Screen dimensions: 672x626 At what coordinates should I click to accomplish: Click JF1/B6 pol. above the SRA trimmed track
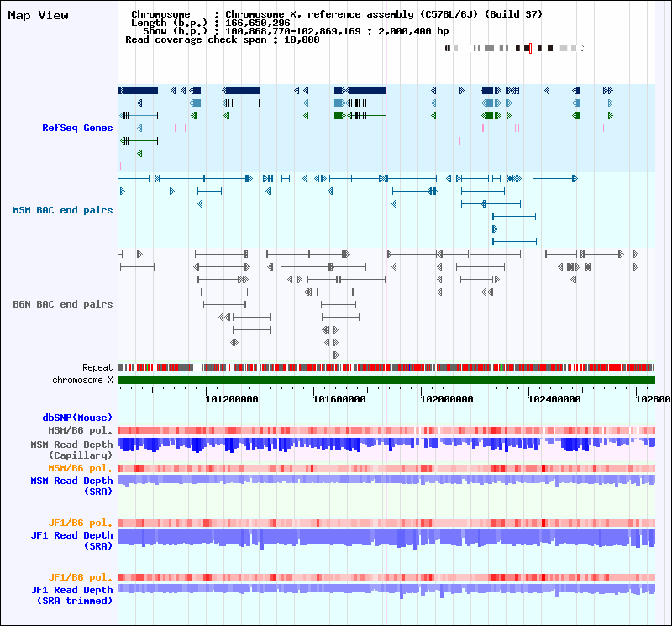click(80, 577)
